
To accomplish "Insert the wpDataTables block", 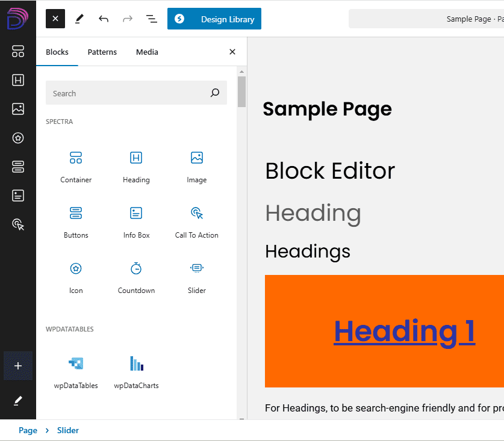I will click(x=76, y=371).
